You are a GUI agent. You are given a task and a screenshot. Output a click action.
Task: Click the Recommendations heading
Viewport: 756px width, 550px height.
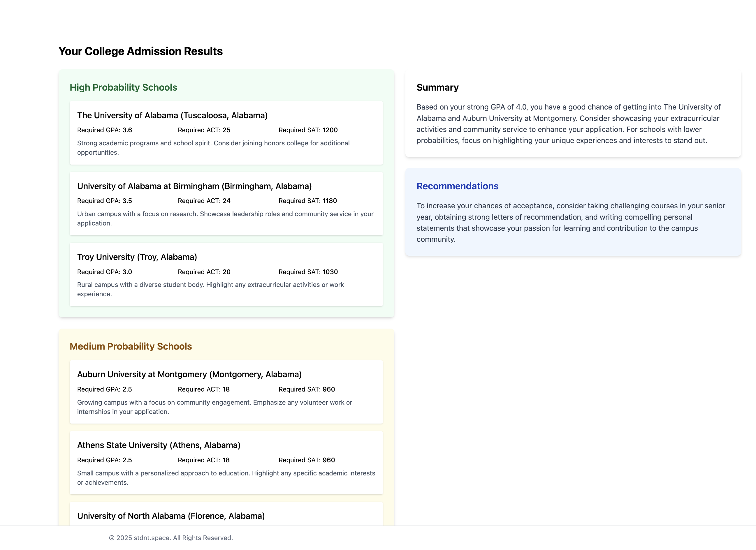[457, 186]
